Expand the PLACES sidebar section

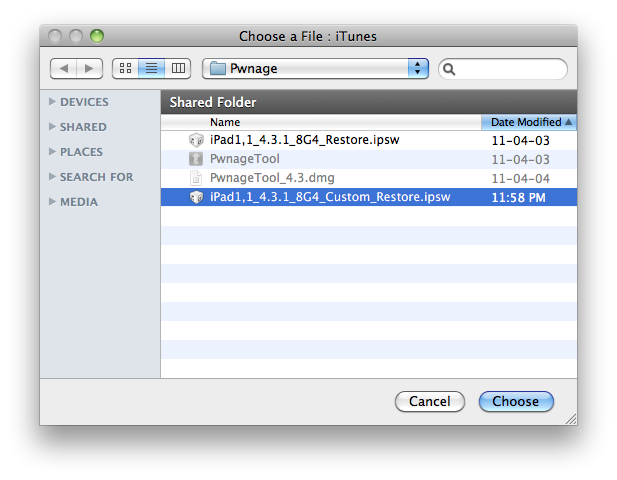(x=53, y=152)
